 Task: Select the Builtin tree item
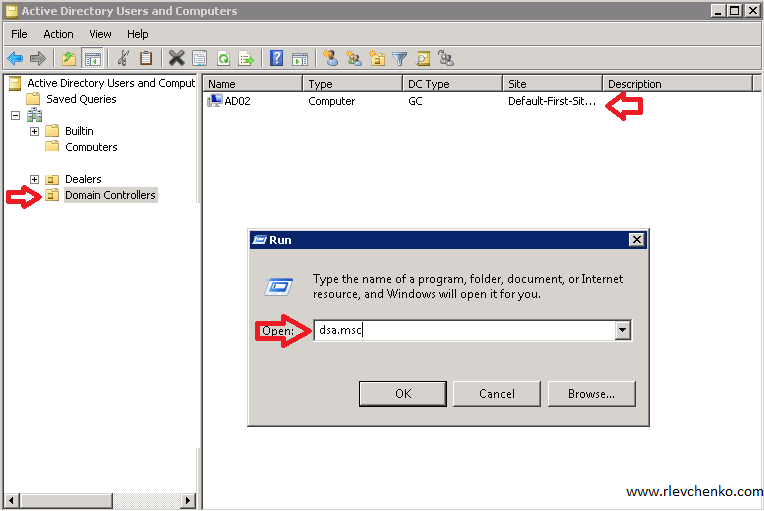tap(79, 131)
